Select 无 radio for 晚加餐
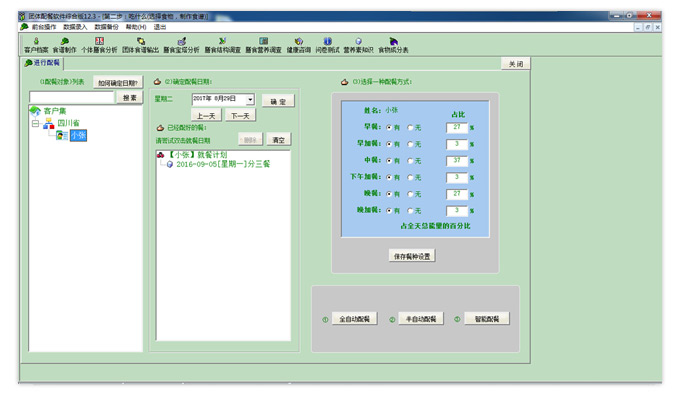The height and width of the screenshot is (394, 681). tap(410, 211)
